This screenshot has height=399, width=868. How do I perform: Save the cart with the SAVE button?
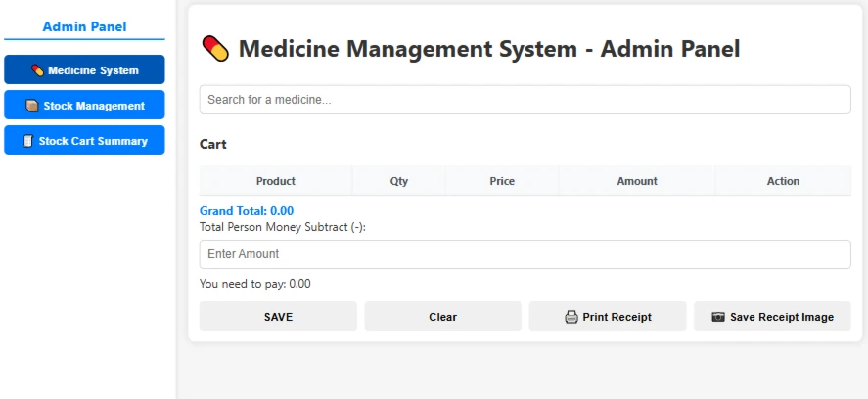(x=278, y=316)
